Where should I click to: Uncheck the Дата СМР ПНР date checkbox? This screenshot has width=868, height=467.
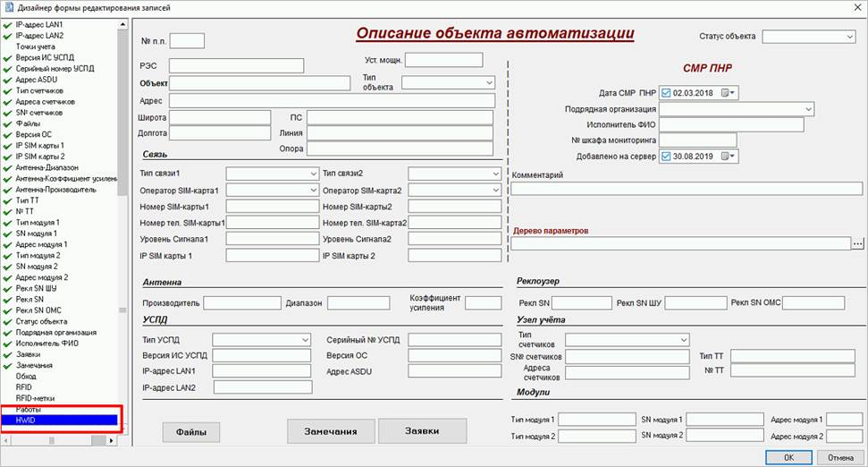click(x=666, y=93)
